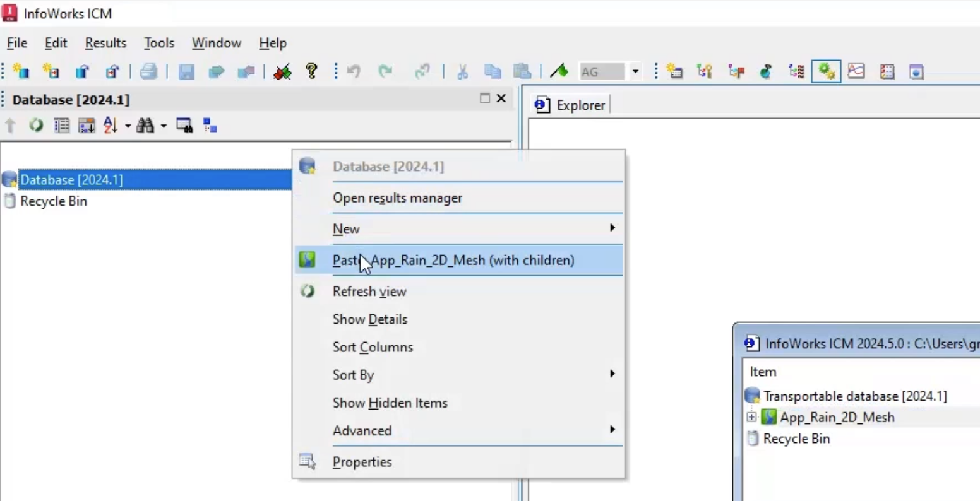Click the network tree with red flag icon
980x501 pixels.
736,71
